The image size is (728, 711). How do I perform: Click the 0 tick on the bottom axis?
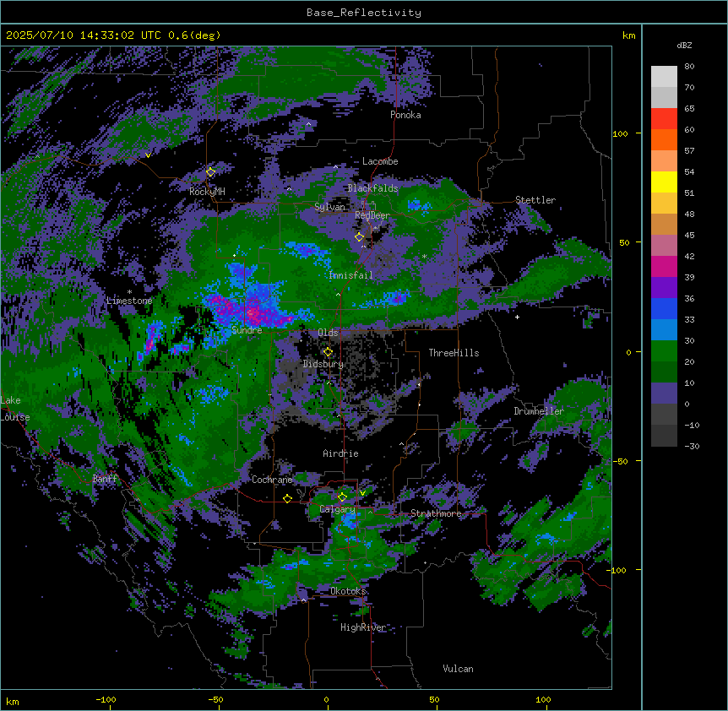point(326,699)
